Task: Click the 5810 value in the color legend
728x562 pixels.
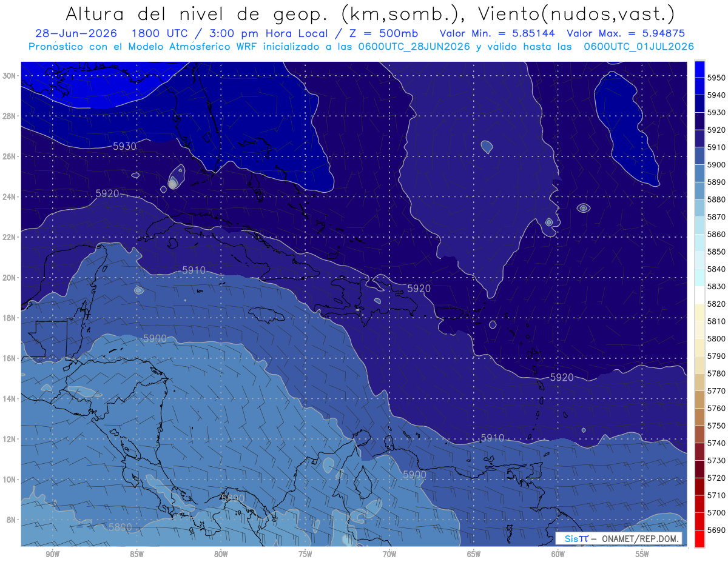Action: coord(716,321)
